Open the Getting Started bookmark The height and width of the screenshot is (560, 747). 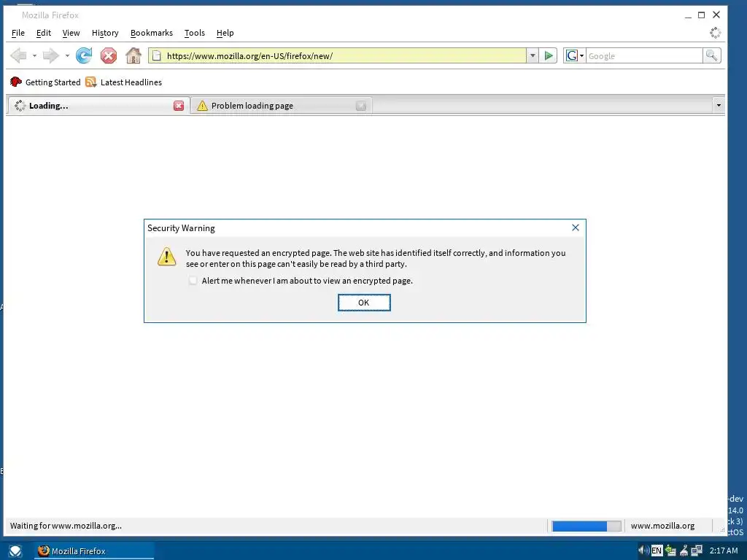(45, 82)
